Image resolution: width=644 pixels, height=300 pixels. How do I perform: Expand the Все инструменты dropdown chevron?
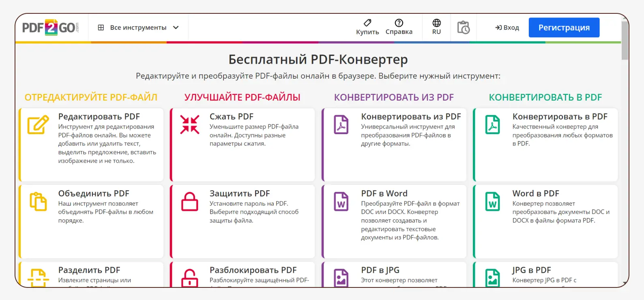coord(176,28)
